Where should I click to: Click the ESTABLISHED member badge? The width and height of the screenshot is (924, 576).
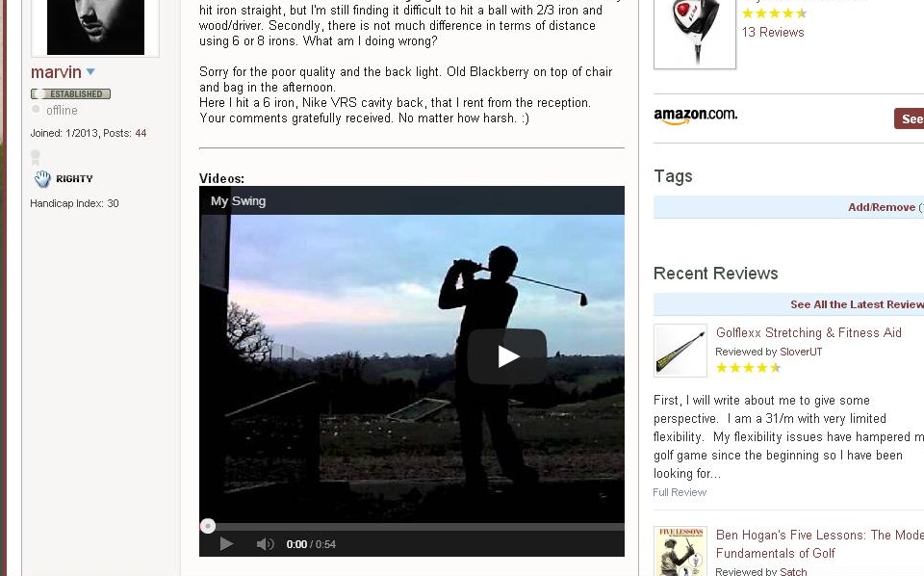pos(70,93)
